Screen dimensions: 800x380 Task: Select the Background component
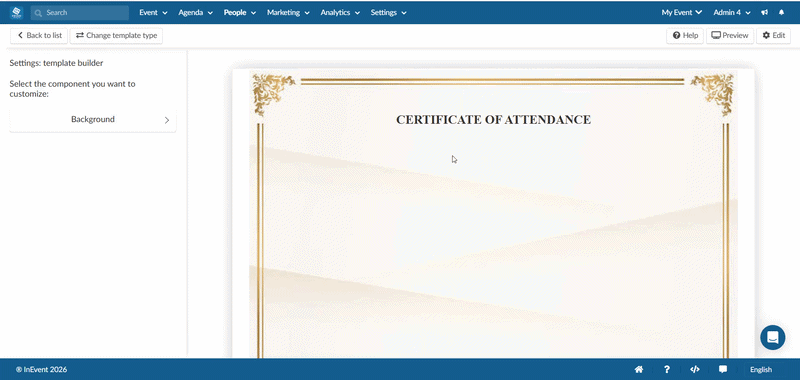[93, 120]
